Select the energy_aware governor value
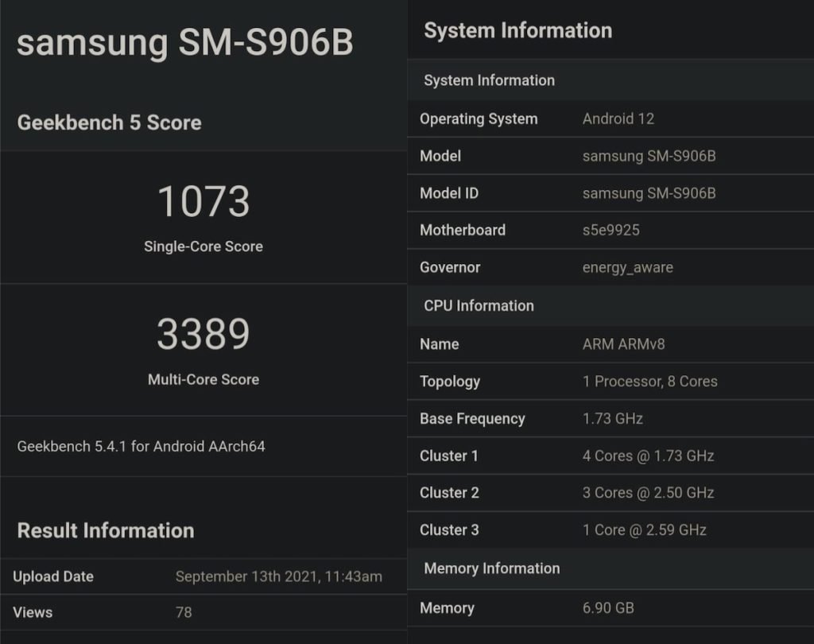Screen dimensions: 814x644 628,267
